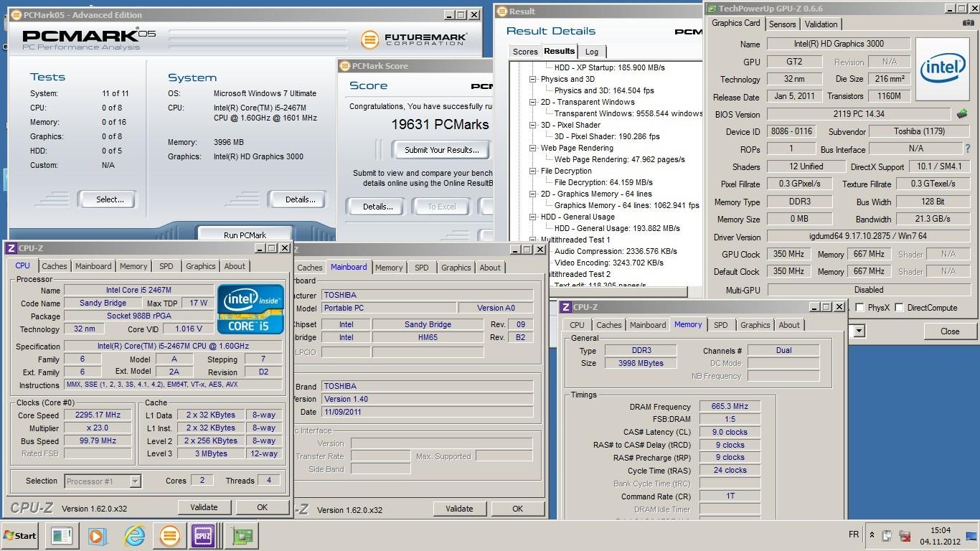Image resolution: width=980 pixels, height=551 pixels.
Task: Open Caches tab in front-left CPU-Z window
Action: pyautogui.click(x=55, y=266)
